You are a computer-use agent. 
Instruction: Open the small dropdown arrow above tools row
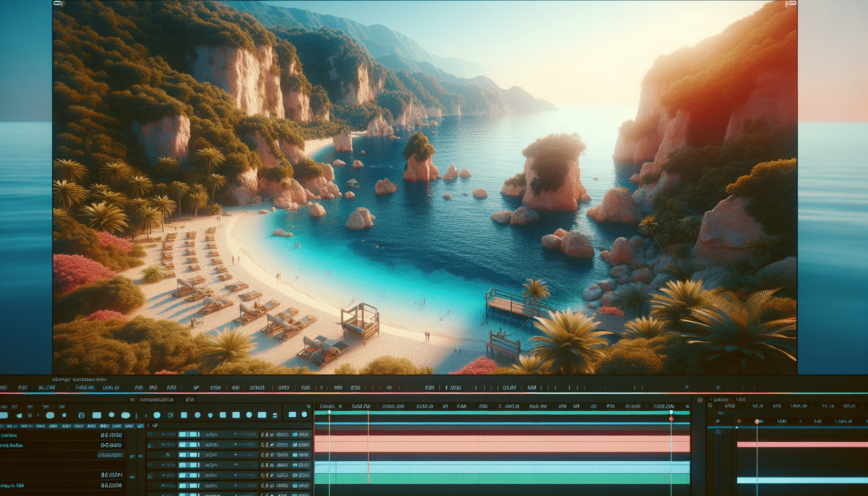308,406
